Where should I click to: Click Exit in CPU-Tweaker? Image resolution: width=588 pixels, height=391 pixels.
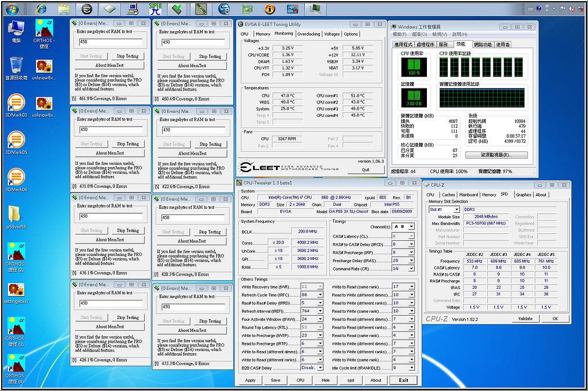[x=403, y=380]
